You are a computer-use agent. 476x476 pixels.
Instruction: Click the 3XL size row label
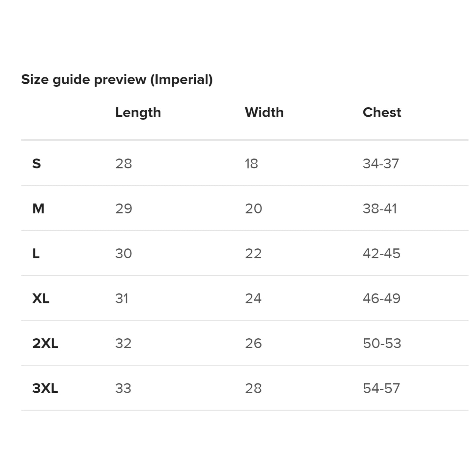point(45,388)
